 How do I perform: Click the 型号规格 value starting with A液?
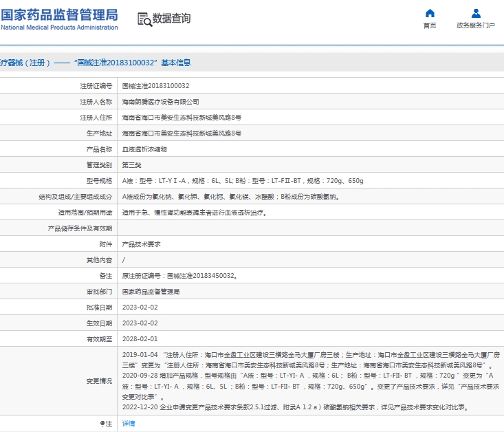(x=243, y=181)
